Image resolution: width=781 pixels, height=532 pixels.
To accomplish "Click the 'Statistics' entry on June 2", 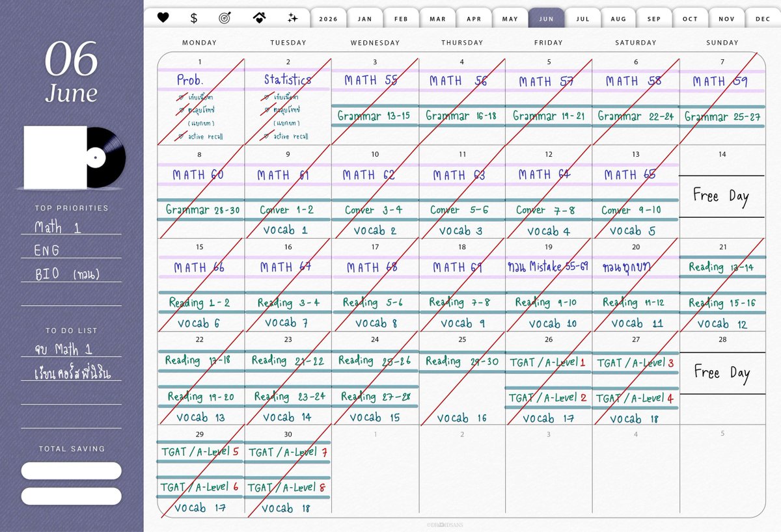I will 288,79.
